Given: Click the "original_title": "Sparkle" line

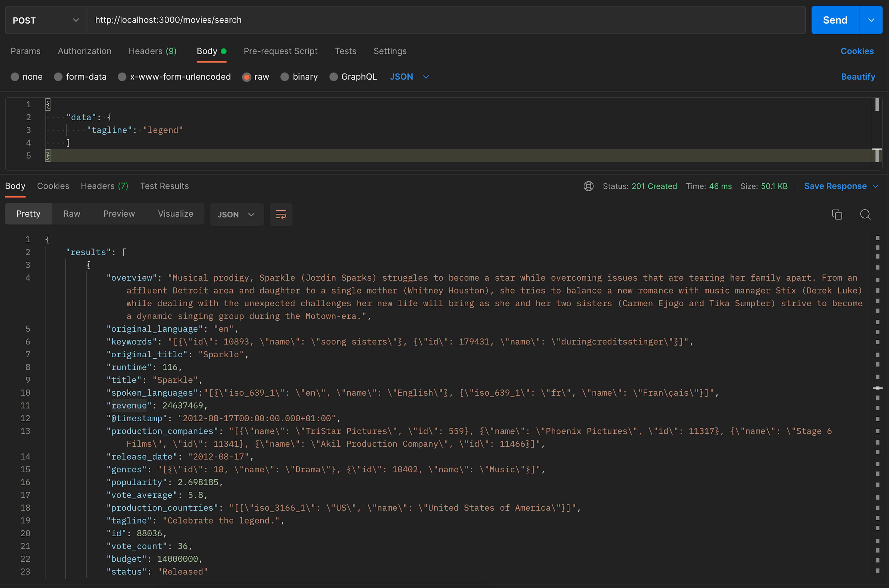Looking at the screenshot, I should 177,354.
